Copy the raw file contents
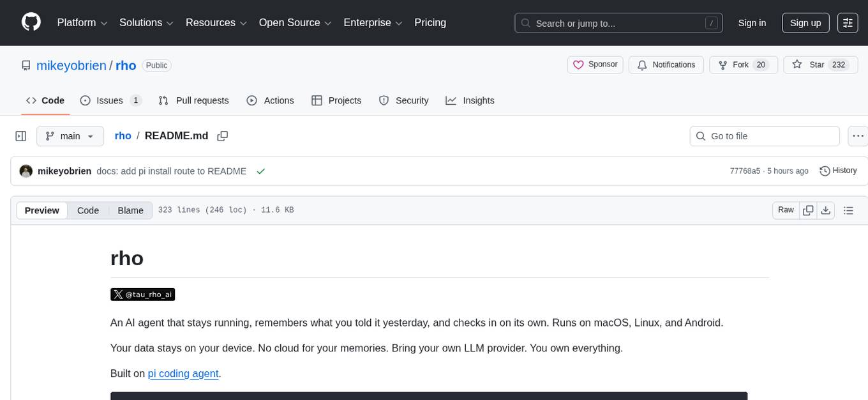868x400 pixels. point(808,210)
